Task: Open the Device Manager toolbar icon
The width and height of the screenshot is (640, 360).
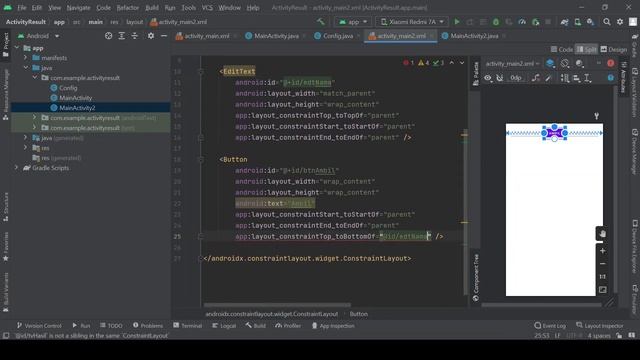Action: (x=578, y=22)
